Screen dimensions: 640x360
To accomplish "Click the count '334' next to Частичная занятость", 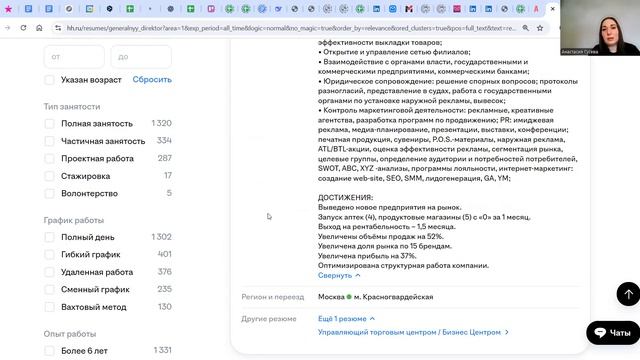I will coord(164,140).
